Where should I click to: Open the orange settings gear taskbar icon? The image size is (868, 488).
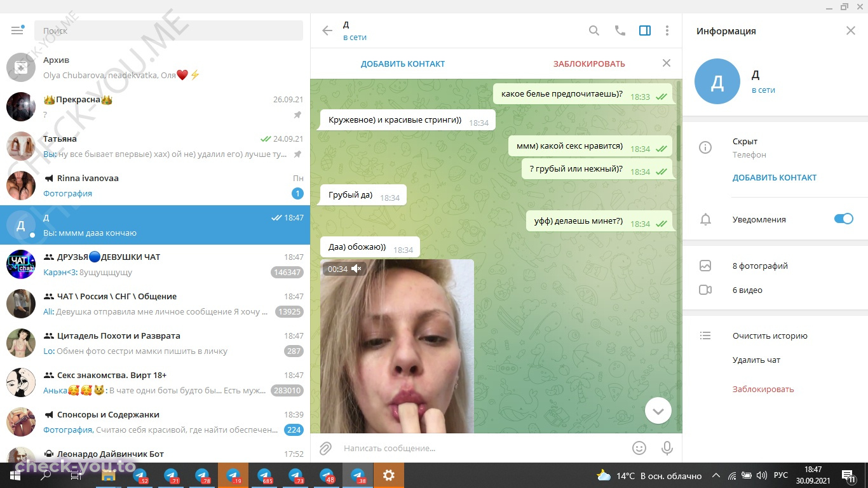(x=389, y=475)
